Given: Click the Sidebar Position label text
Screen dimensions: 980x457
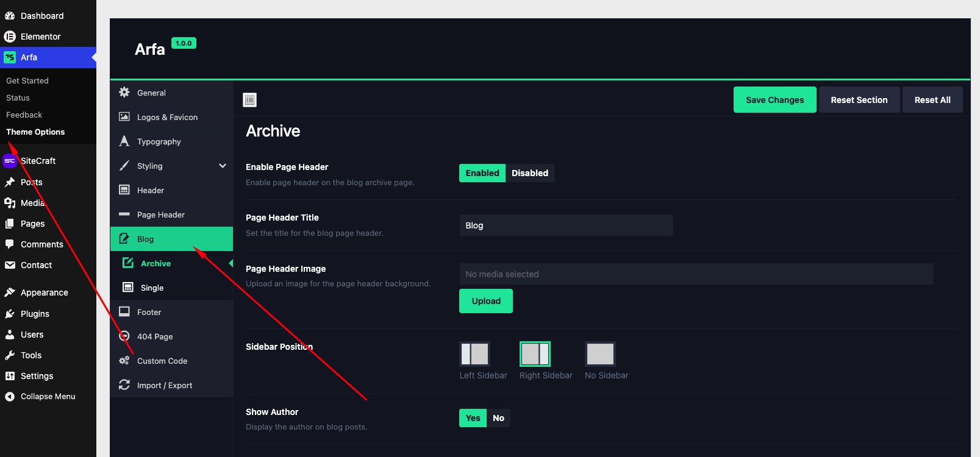Looking at the screenshot, I should click(279, 347).
